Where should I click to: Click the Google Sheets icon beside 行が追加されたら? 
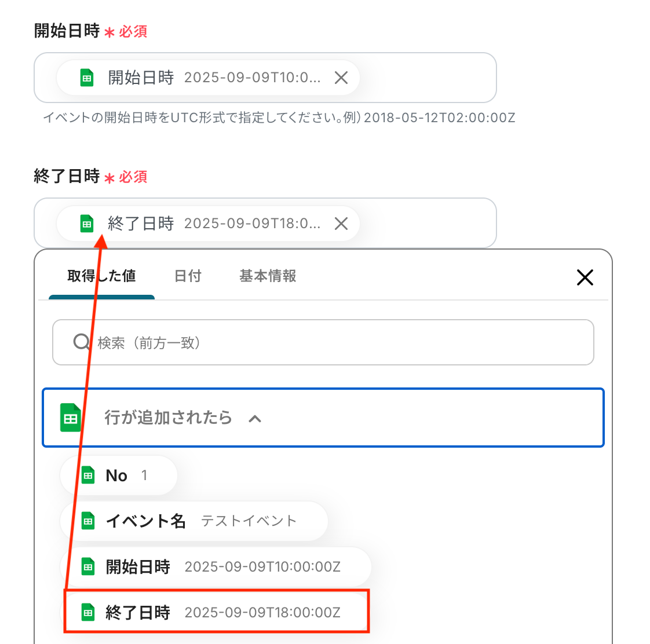click(x=71, y=418)
